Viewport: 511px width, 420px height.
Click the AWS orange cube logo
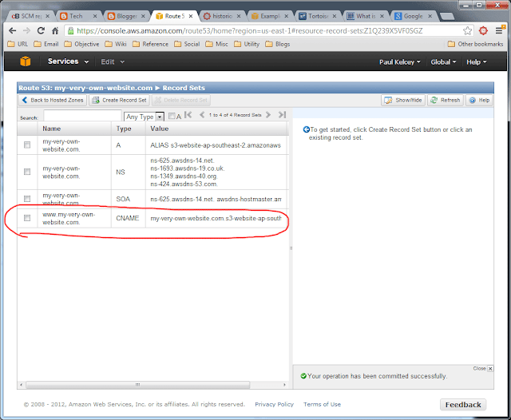pyautogui.click(x=25, y=61)
